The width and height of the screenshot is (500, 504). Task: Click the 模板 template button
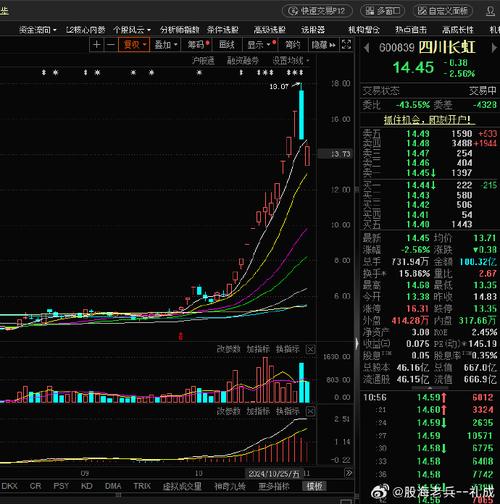point(314,486)
